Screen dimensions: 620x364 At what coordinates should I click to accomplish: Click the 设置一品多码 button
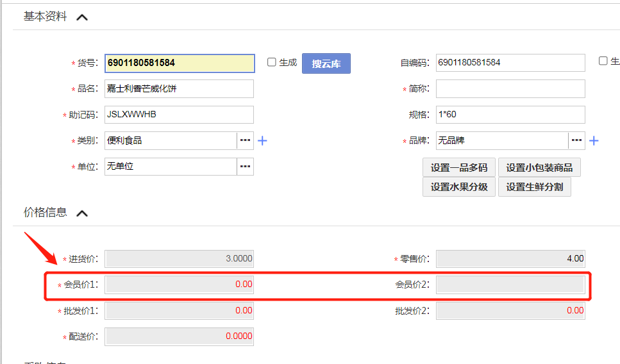point(458,168)
